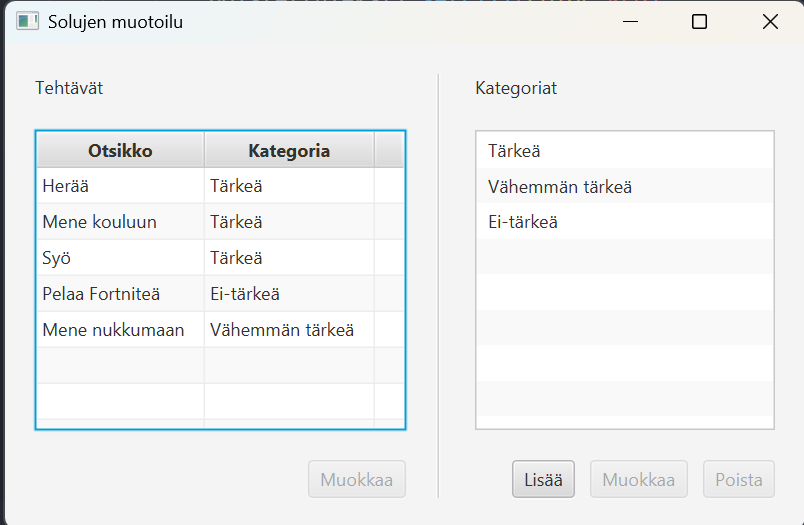The image size is (804, 525).
Task: Sort by the Otsikko column header
Action: [x=120, y=151]
